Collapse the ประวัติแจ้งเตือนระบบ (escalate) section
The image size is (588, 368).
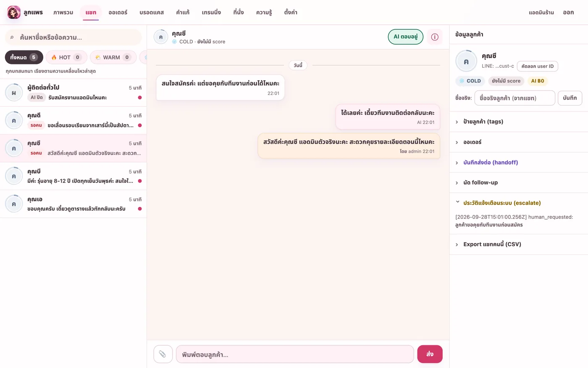coord(519,203)
